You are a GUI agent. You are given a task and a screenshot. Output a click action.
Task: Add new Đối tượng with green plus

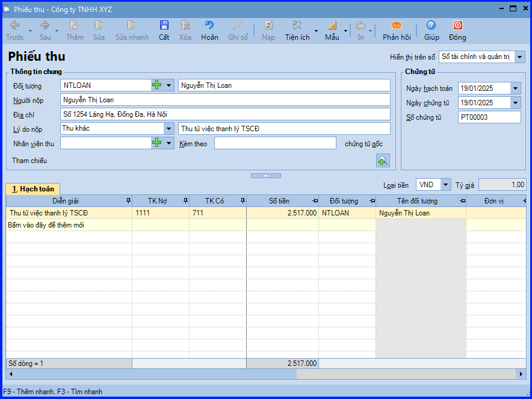[156, 85]
